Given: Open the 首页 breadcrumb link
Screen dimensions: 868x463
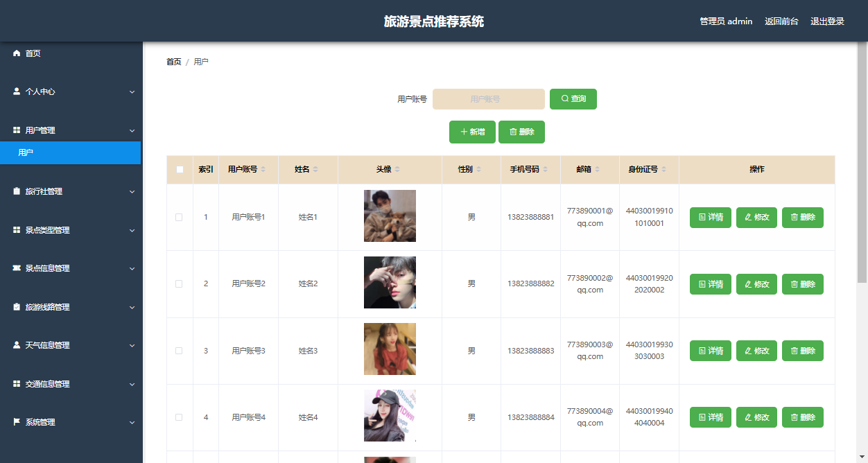Looking at the screenshot, I should tap(173, 61).
